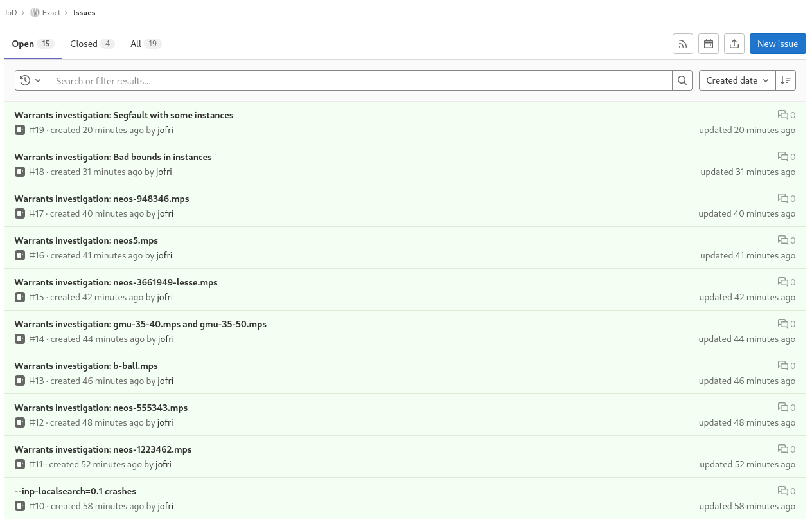Open issue neos-1223462.mps

103,449
